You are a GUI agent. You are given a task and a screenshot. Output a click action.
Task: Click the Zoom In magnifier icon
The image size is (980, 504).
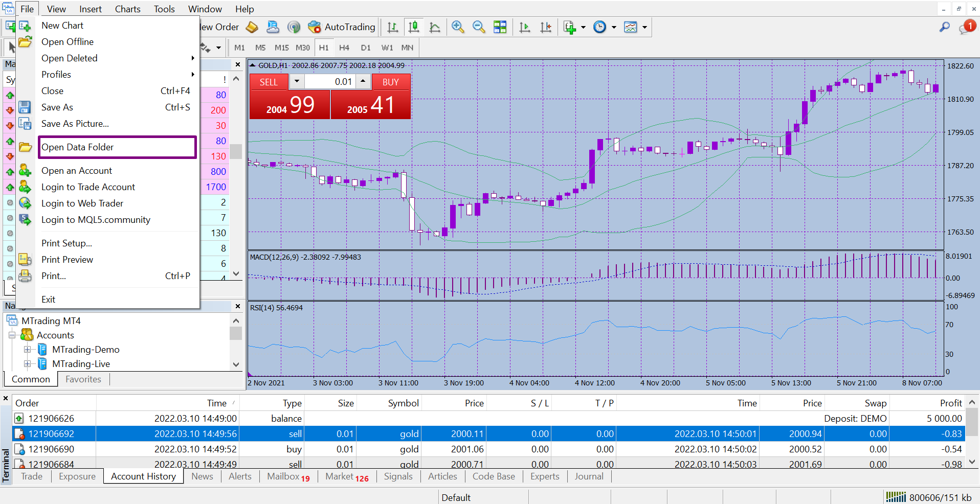coord(458,27)
